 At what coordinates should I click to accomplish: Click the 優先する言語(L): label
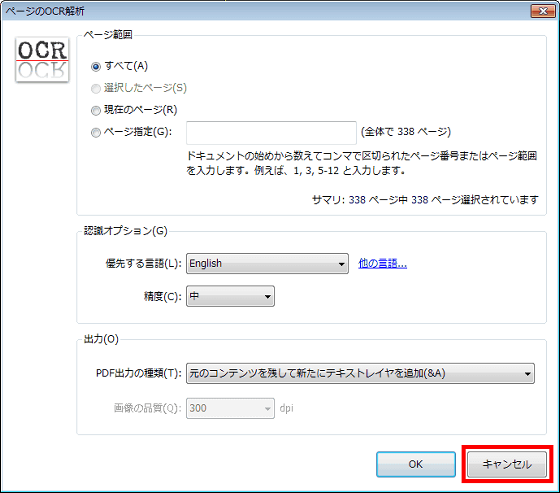[144, 264]
